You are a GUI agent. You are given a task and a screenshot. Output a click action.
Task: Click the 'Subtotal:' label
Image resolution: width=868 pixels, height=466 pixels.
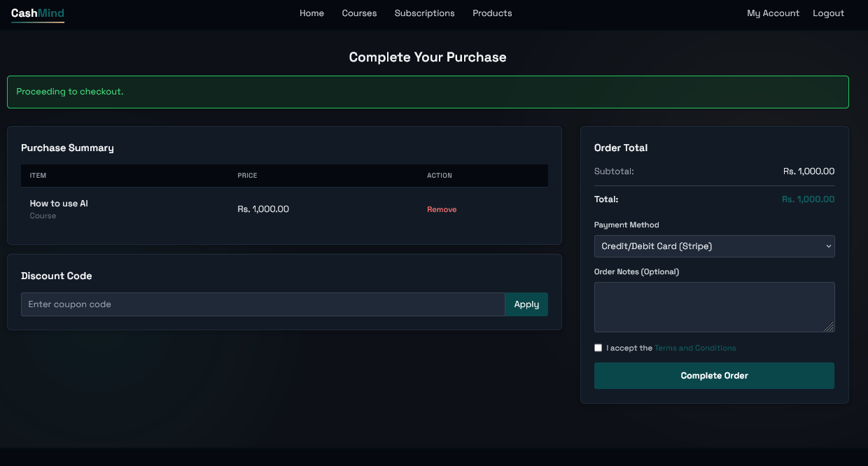614,171
